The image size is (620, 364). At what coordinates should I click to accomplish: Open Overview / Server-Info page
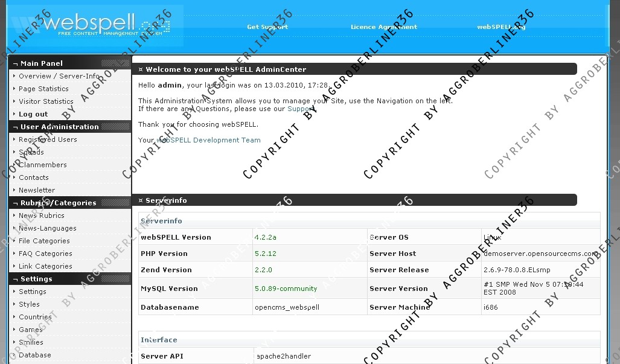tap(59, 76)
